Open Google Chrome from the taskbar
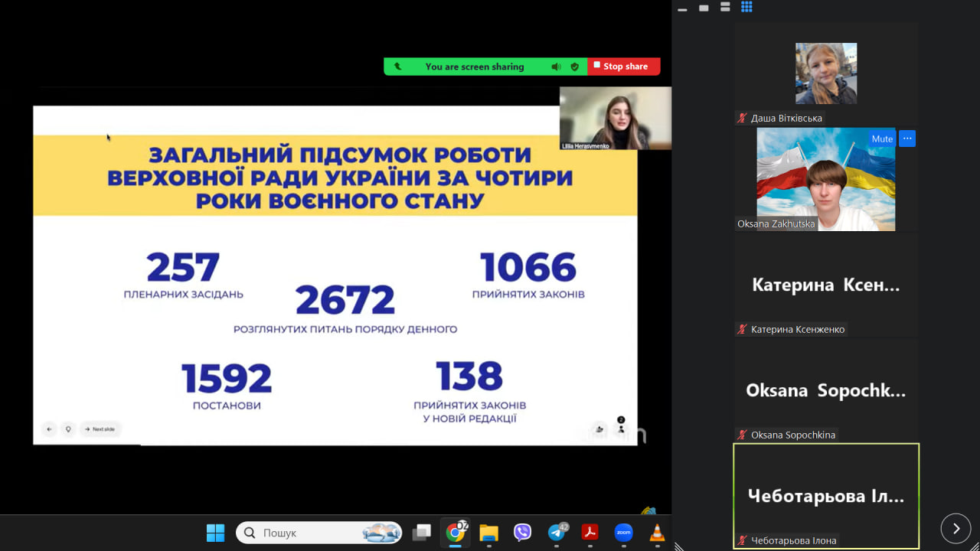 456,533
